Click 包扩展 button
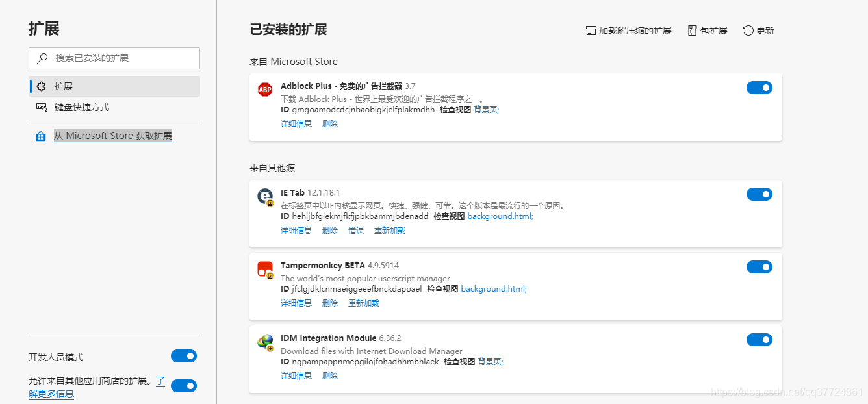The width and height of the screenshot is (868, 404). click(708, 31)
